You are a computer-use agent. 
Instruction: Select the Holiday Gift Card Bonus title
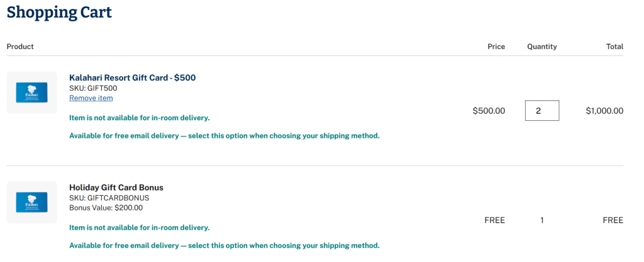(x=116, y=188)
